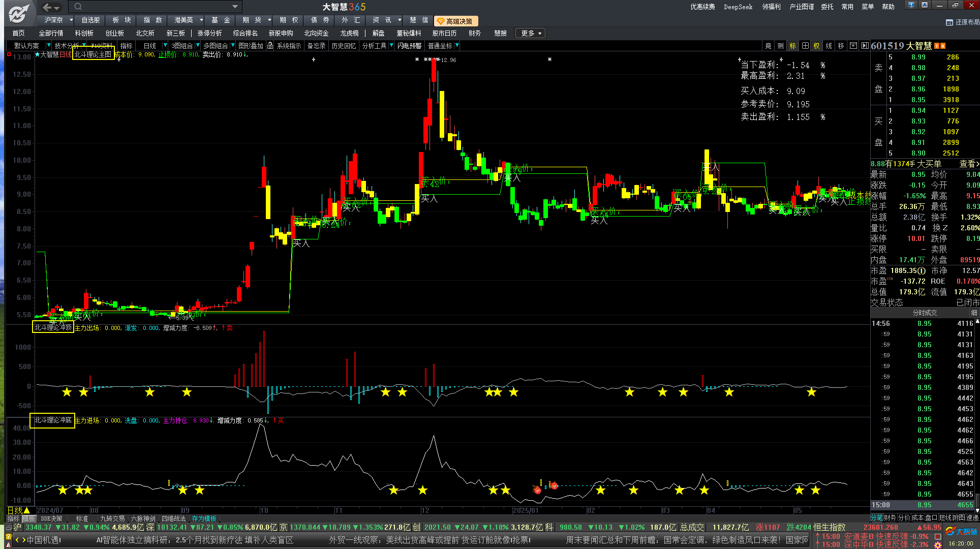This screenshot has height=549, width=980.
Task: Switch to the 模板 bottom tab
Action: 28,518
